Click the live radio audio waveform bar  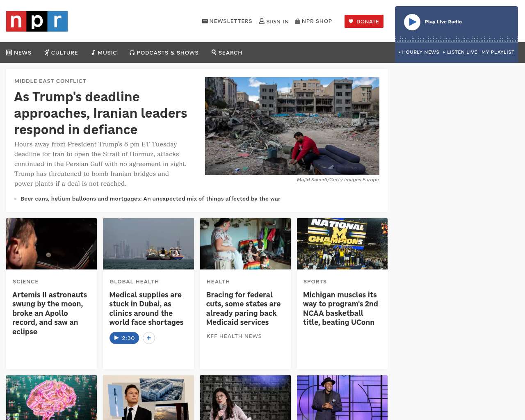456,39
